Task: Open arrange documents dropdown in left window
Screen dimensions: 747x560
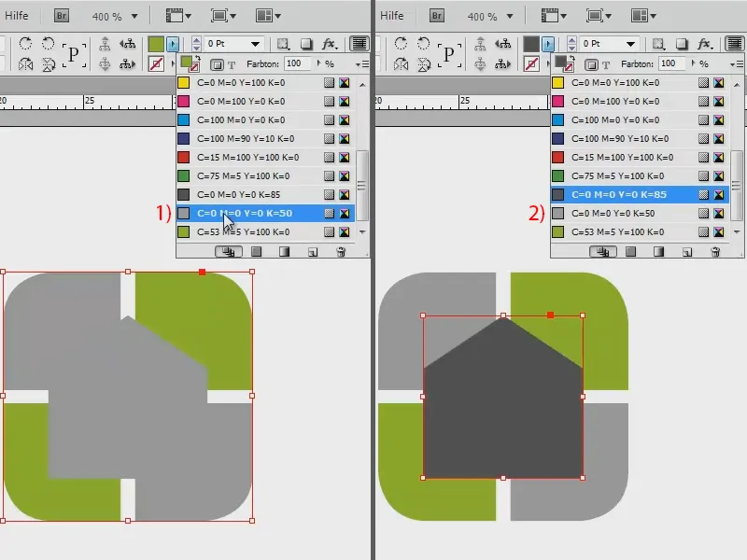Action: [268, 16]
